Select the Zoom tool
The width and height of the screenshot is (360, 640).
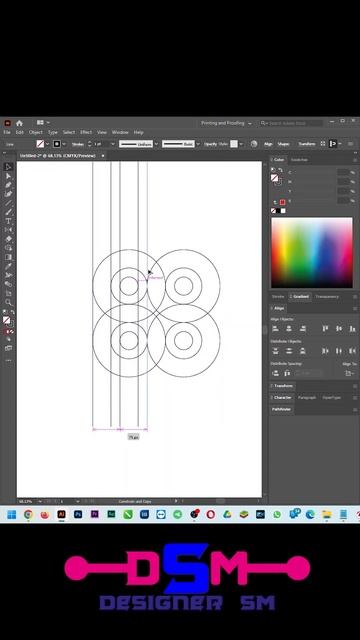[x=8, y=302]
